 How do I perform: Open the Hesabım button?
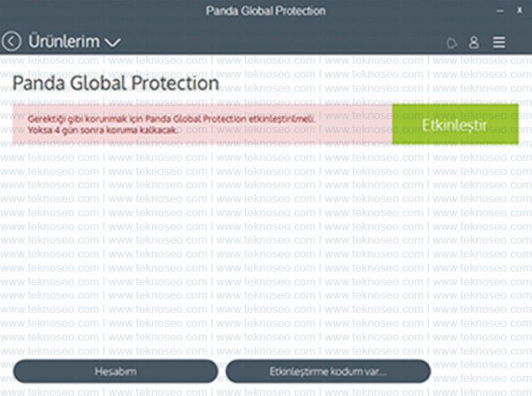tap(116, 371)
